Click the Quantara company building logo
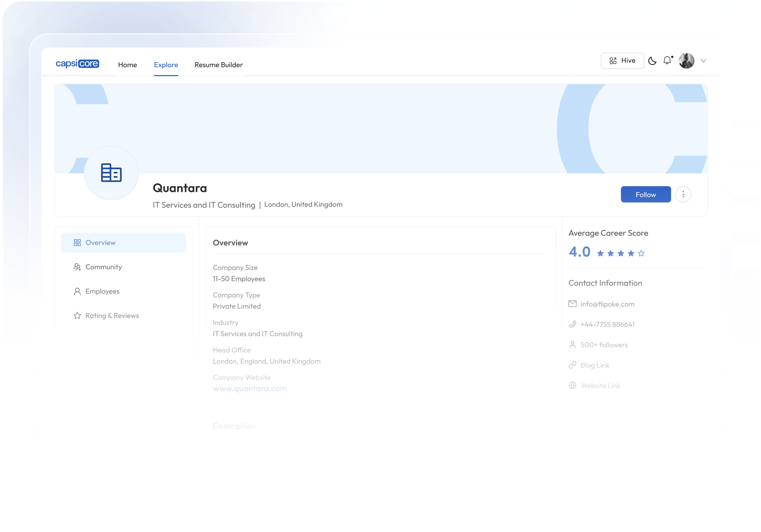Viewport: 761px width, 532px height. (111, 173)
